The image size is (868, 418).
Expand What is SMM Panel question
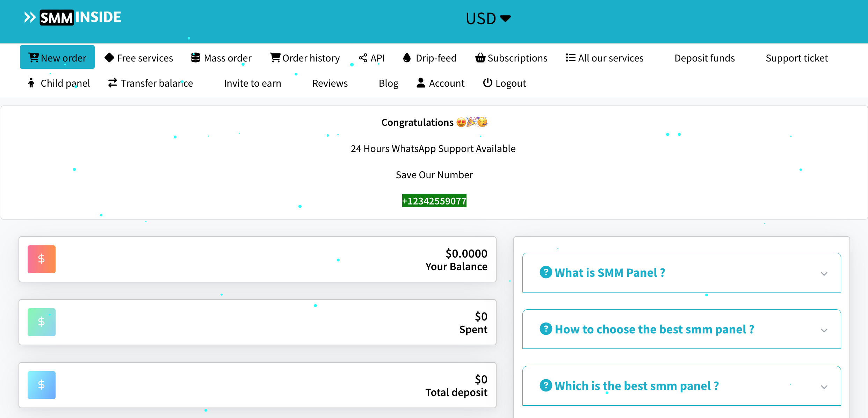610,273
